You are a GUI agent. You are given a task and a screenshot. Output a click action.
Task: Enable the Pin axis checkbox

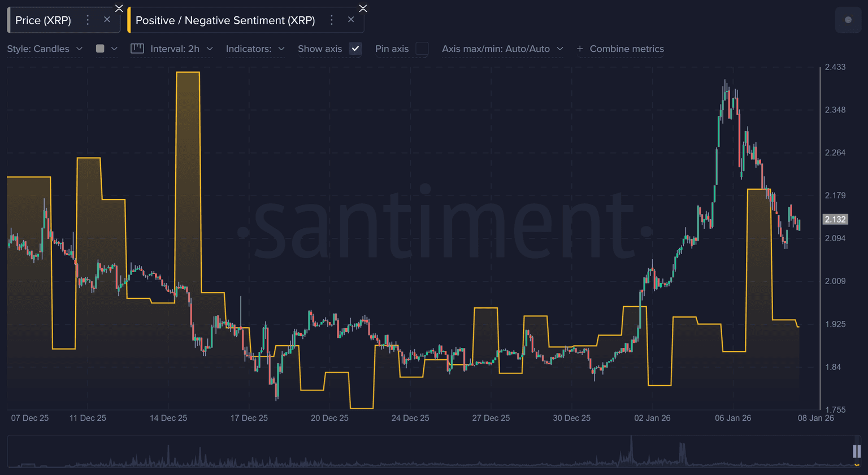coord(422,49)
